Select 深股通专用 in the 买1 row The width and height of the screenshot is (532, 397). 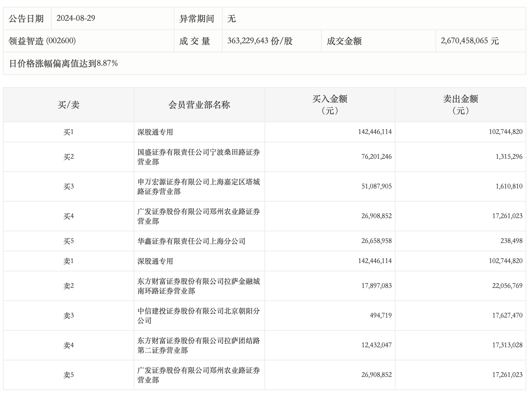tap(155, 132)
